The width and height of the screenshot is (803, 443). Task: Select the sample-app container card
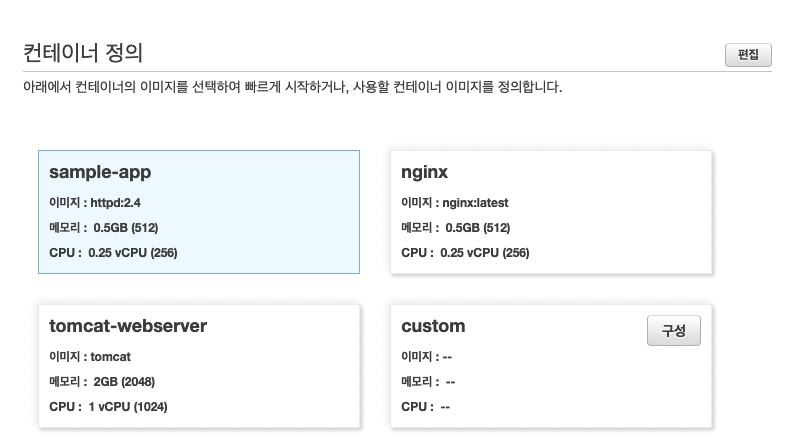199,212
